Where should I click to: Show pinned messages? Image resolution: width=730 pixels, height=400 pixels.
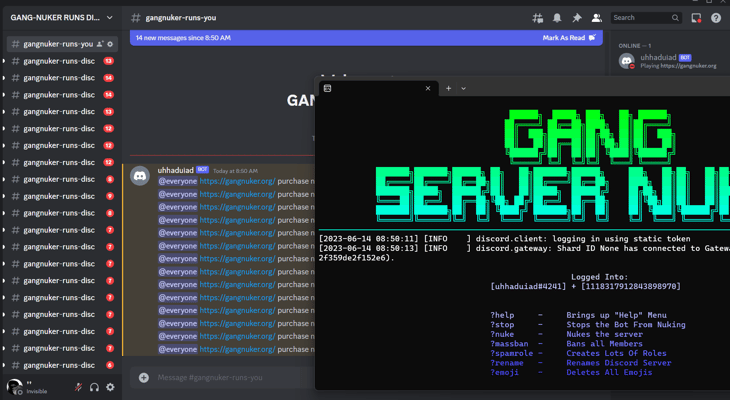pos(576,18)
